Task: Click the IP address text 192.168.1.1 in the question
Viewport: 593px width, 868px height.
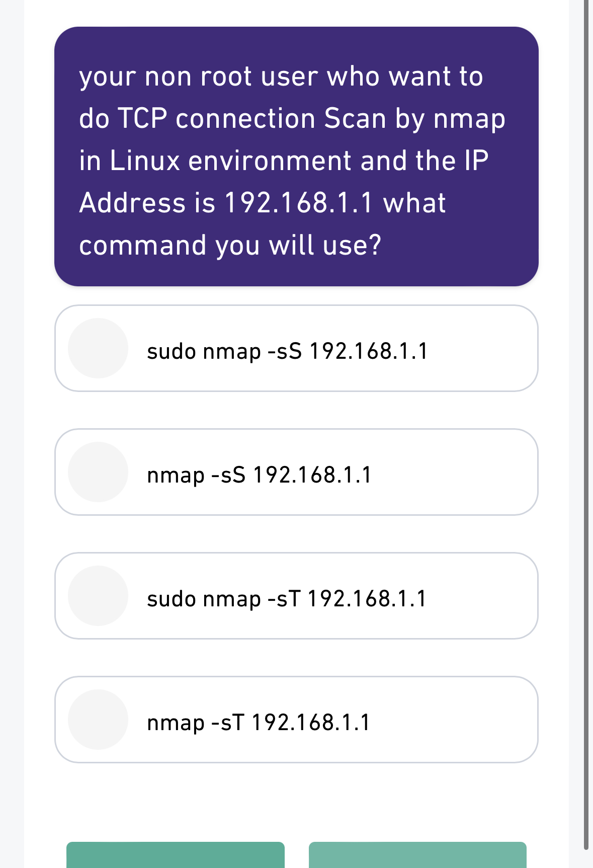Action: pos(300,203)
